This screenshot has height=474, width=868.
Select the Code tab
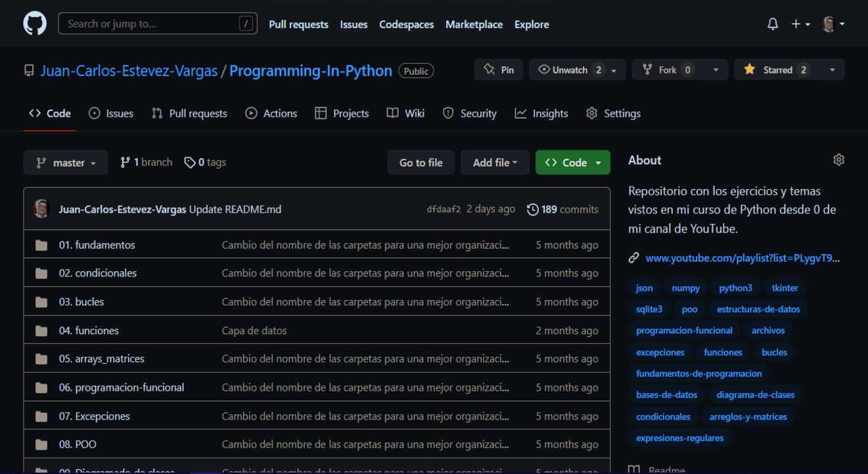50,113
